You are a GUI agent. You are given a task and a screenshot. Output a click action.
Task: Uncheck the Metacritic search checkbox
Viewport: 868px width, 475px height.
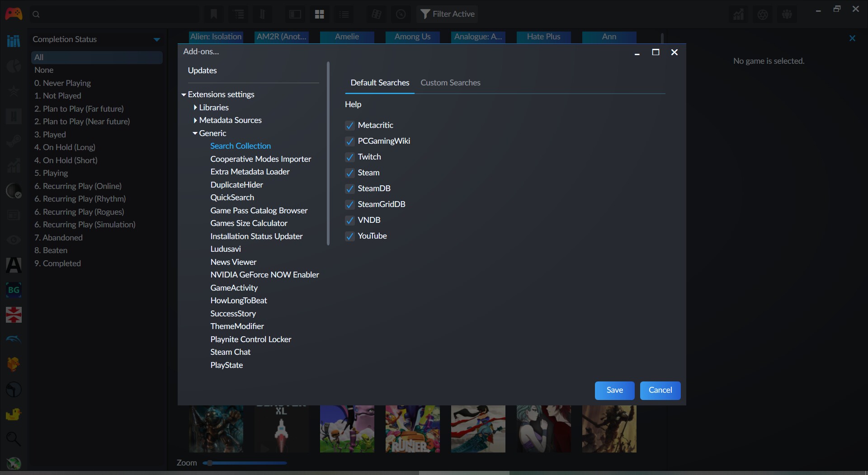pos(349,126)
